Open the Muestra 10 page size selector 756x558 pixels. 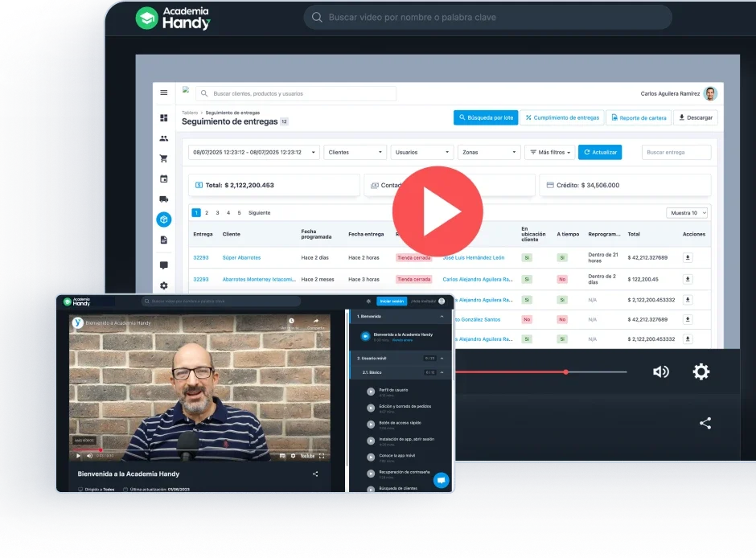tap(687, 213)
